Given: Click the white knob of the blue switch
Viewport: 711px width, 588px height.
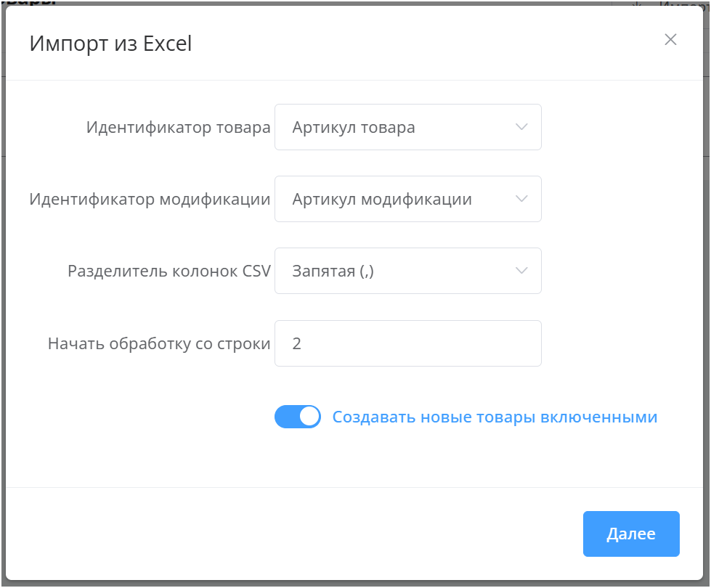Looking at the screenshot, I should (x=309, y=417).
